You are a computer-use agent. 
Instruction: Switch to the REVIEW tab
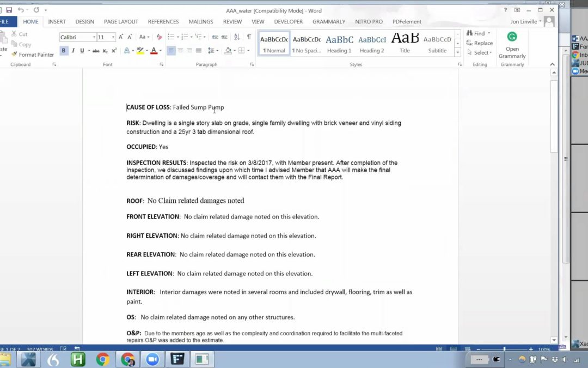click(232, 21)
